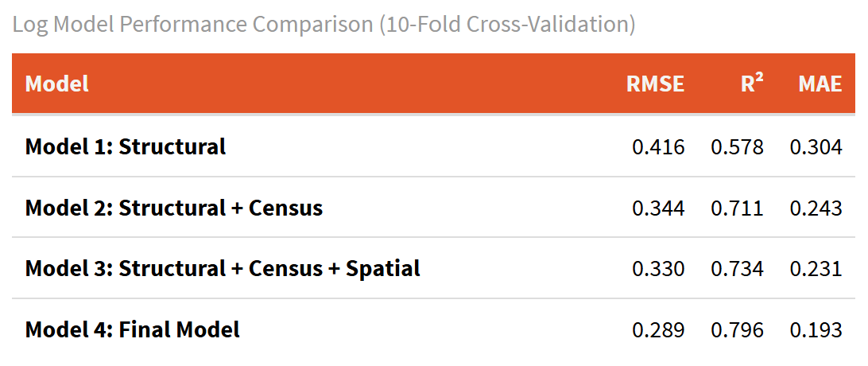
Task: Click the Model column header
Action: 57,84
